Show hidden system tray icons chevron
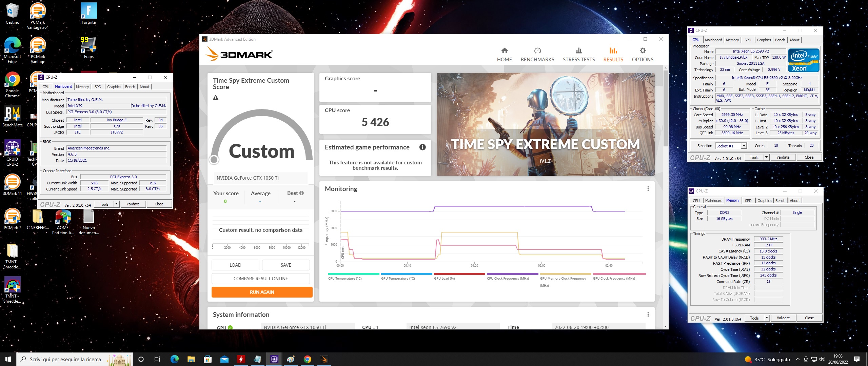The width and height of the screenshot is (868, 366). (798, 359)
